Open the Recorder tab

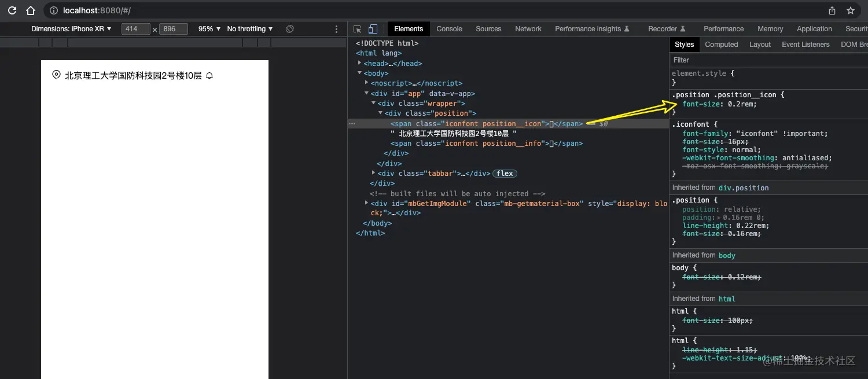(x=667, y=29)
